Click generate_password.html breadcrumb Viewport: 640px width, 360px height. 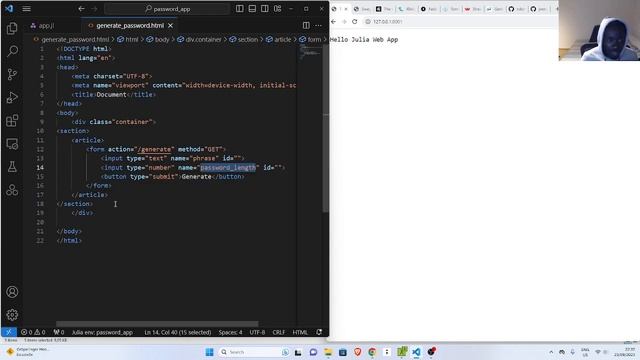pyautogui.click(x=75, y=40)
